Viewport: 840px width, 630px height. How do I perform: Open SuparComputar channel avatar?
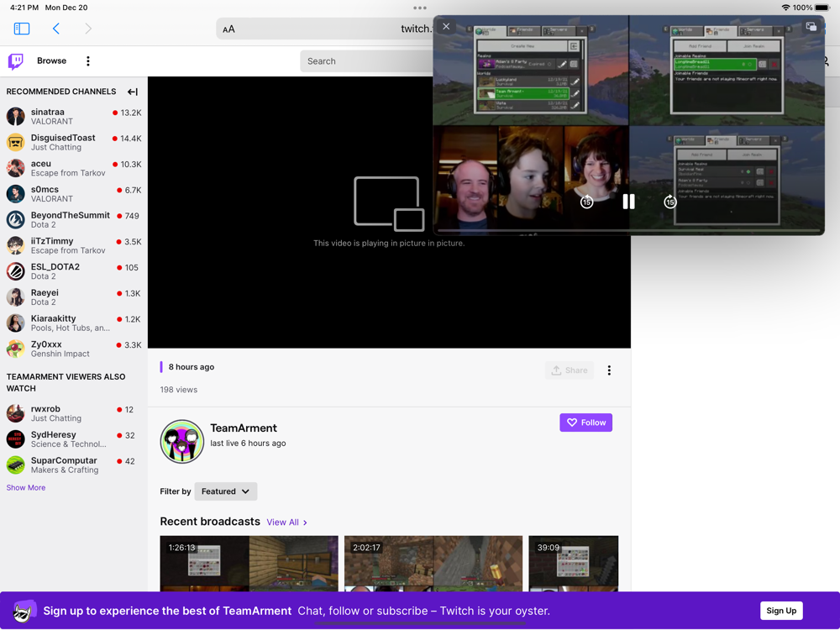click(x=15, y=465)
